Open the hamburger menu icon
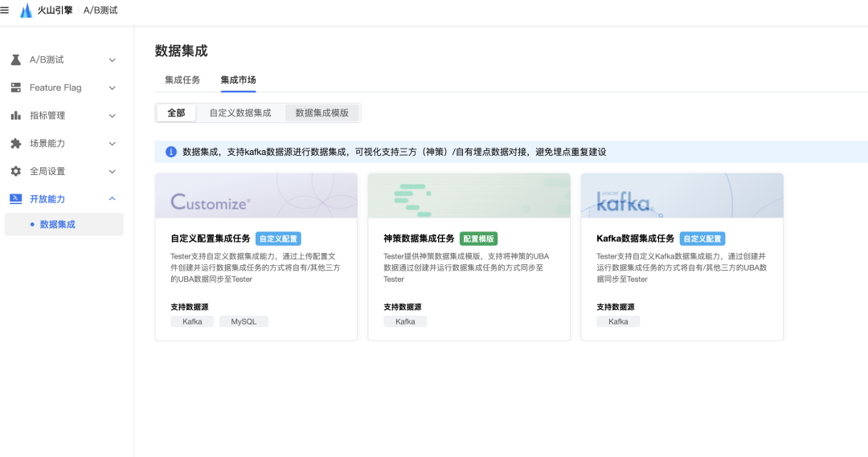The width and height of the screenshot is (868, 457). coord(5,10)
